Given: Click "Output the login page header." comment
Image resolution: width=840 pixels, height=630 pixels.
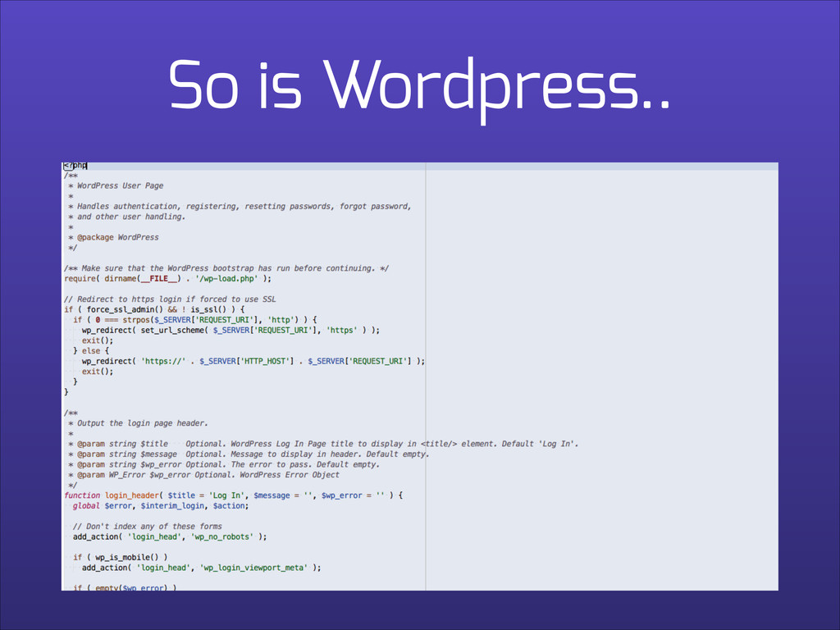Looking at the screenshot, I should point(138,423).
